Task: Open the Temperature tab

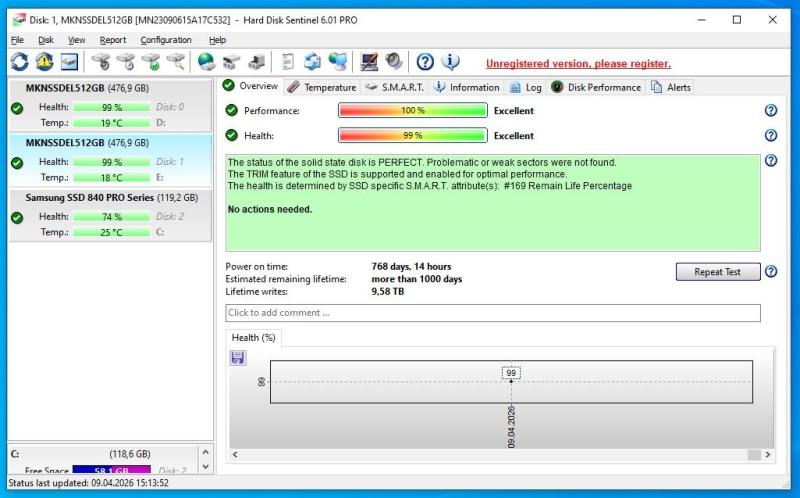Action: tap(322, 87)
